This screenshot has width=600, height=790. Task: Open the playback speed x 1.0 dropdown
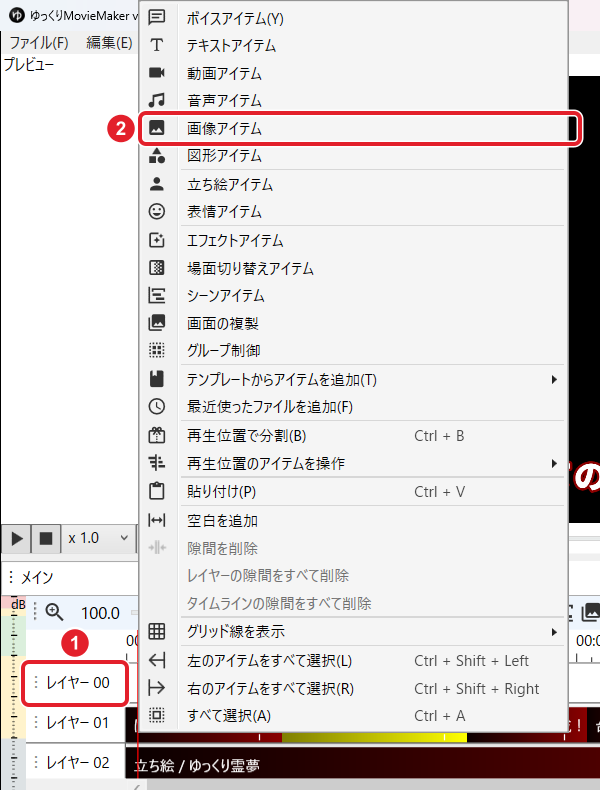click(99, 538)
